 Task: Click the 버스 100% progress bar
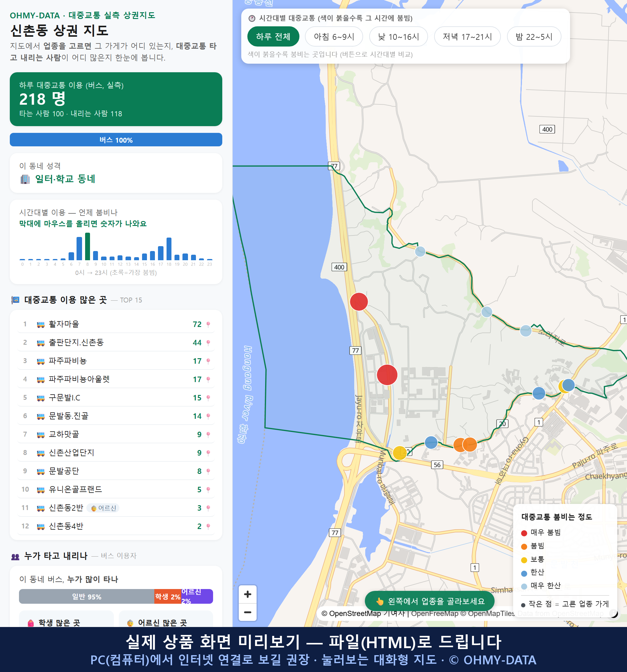point(116,140)
